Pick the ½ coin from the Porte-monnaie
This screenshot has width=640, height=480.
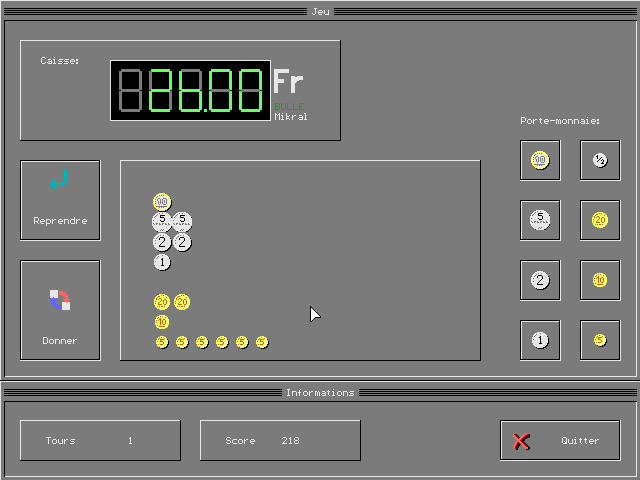click(x=600, y=160)
